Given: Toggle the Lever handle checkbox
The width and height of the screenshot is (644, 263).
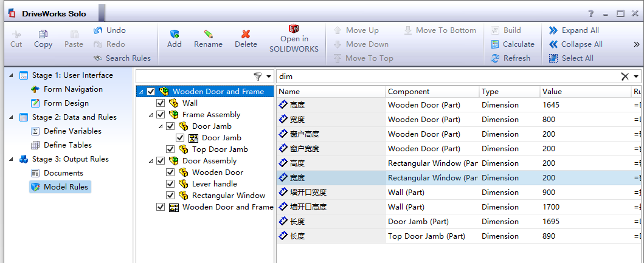Looking at the screenshot, I should (x=170, y=184).
